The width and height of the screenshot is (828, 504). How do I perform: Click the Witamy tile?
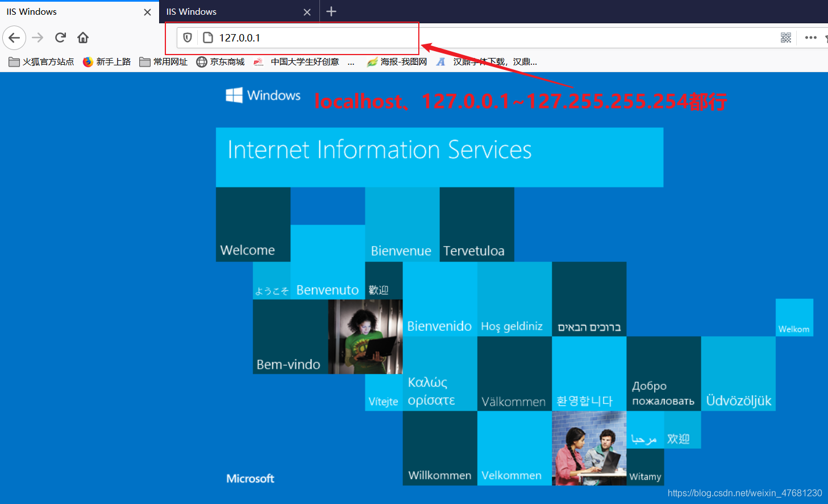pyautogui.click(x=645, y=467)
